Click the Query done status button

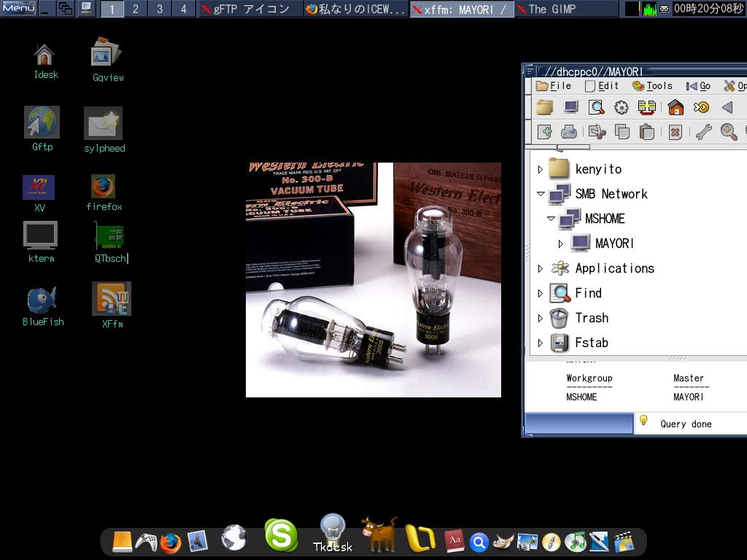[x=684, y=424]
